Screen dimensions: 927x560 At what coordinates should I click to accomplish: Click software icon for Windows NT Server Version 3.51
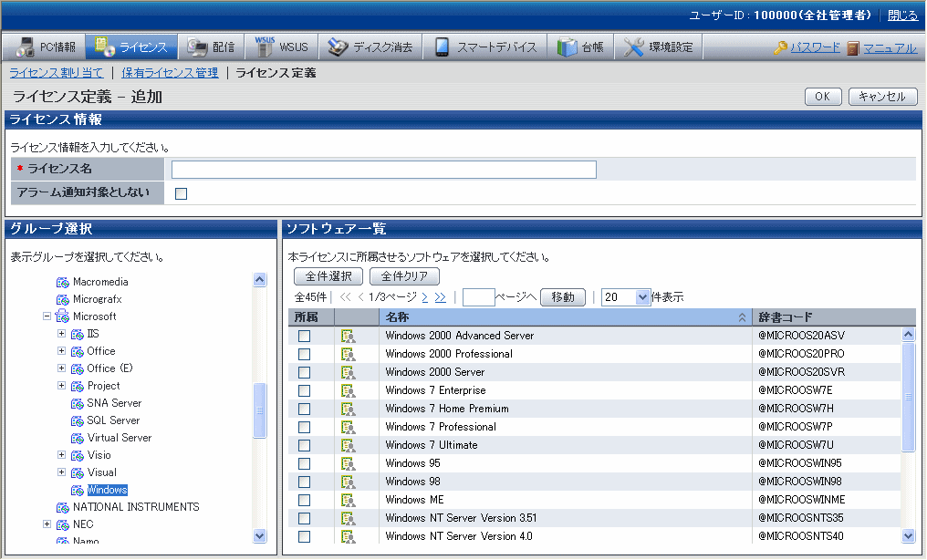(349, 519)
